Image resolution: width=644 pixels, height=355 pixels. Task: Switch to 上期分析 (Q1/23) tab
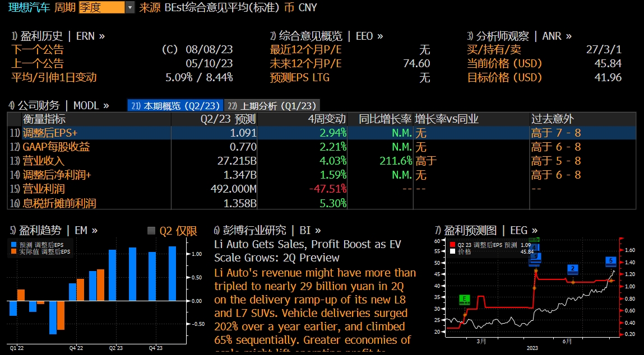[272, 105]
